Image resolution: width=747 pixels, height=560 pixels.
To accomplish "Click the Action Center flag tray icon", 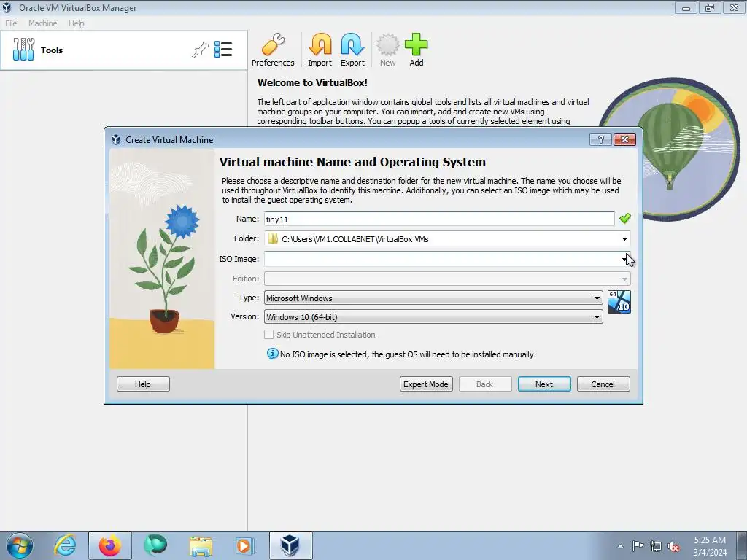I will point(638,546).
